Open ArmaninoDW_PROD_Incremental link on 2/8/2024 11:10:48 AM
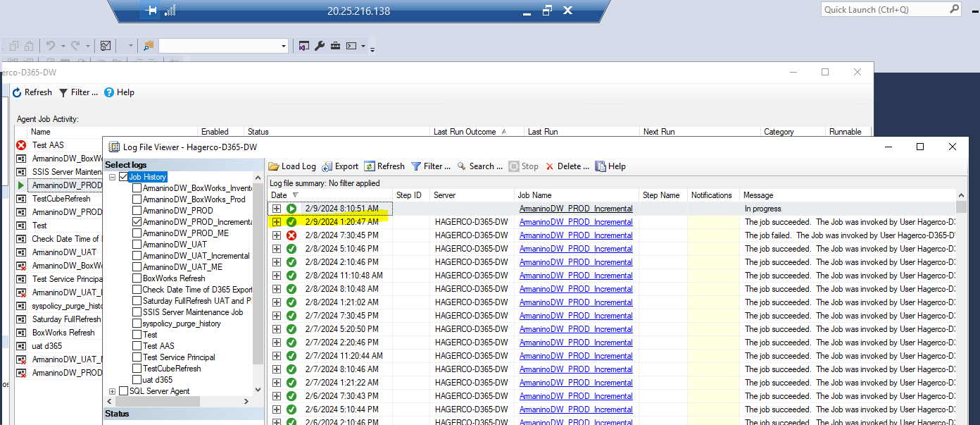980x425 pixels. (x=576, y=276)
